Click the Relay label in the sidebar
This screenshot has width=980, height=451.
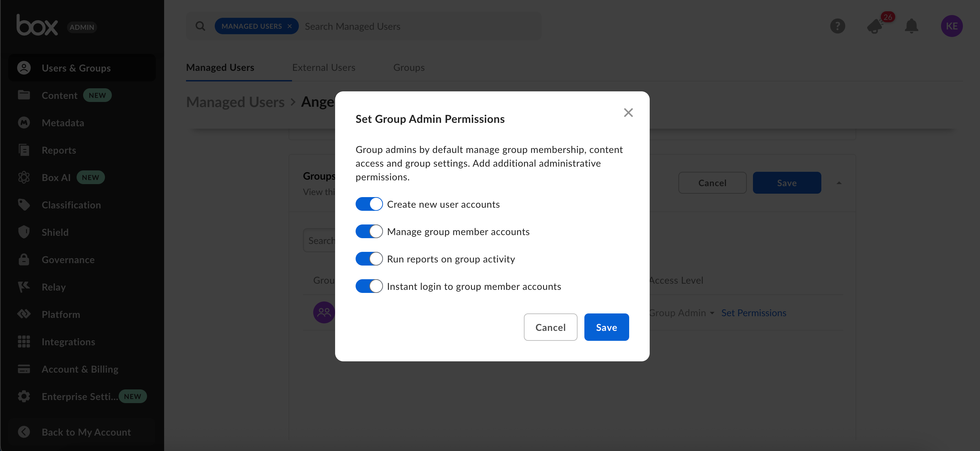tap(54, 287)
